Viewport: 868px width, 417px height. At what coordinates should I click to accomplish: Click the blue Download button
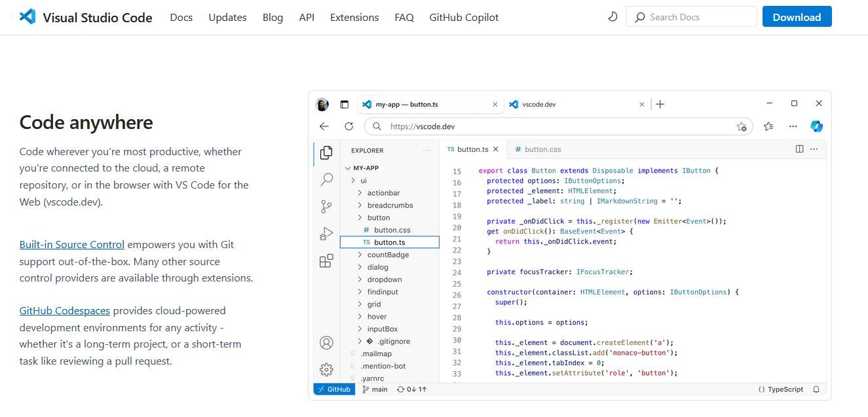click(x=797, y=17)
